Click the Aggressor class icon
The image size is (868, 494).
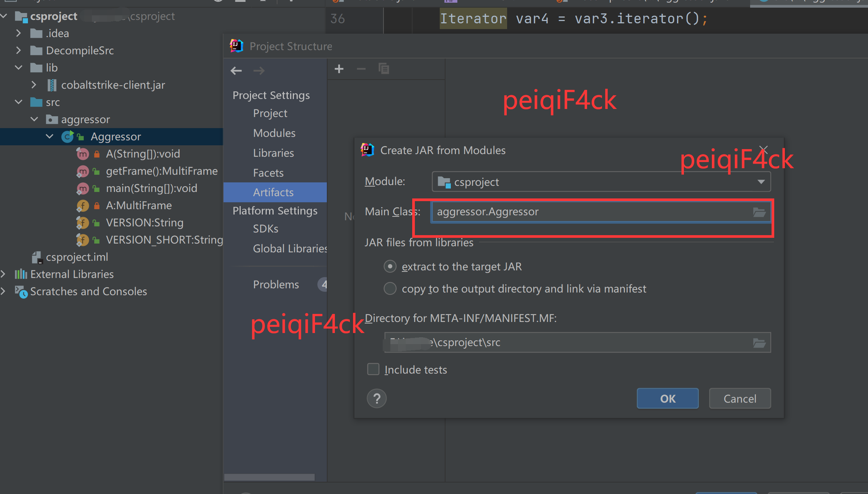pos(67,136)
